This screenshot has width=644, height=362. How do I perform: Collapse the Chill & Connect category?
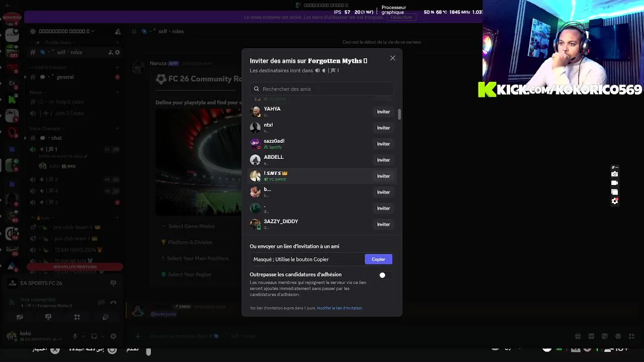50,67
